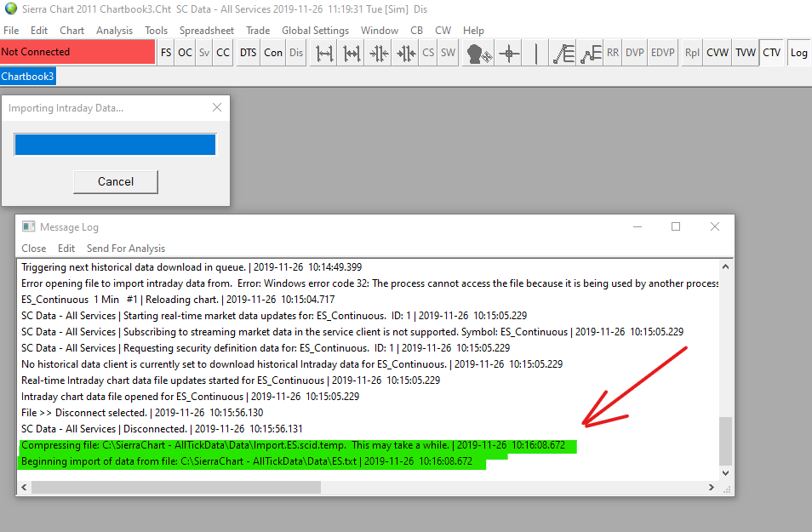
Task: Click Message Log horizontal scrollbar thumb
Action: click(176, 488)
